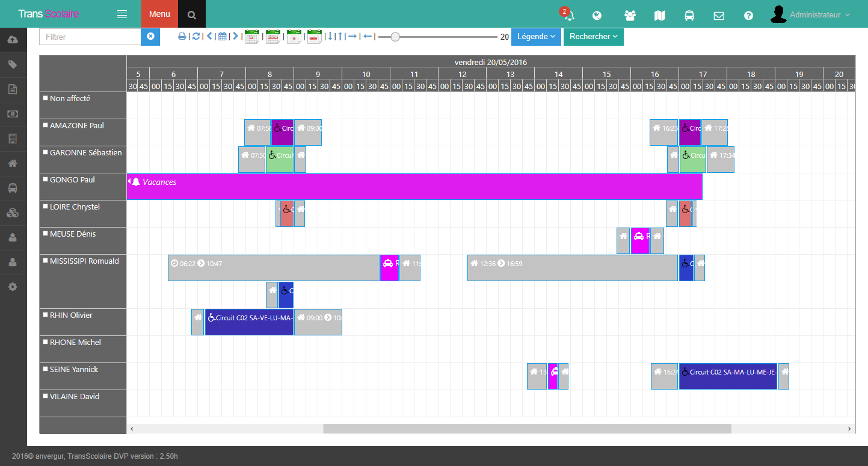
Task: Check the box for RHIN Olivier
Action: pyautogui.click(x=45, y=315)
